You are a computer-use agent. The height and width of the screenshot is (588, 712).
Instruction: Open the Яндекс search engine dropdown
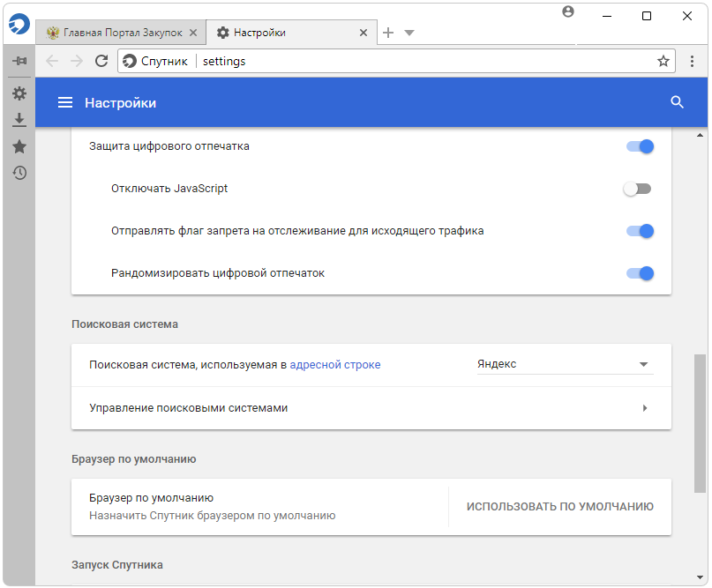tap(565, 364)
